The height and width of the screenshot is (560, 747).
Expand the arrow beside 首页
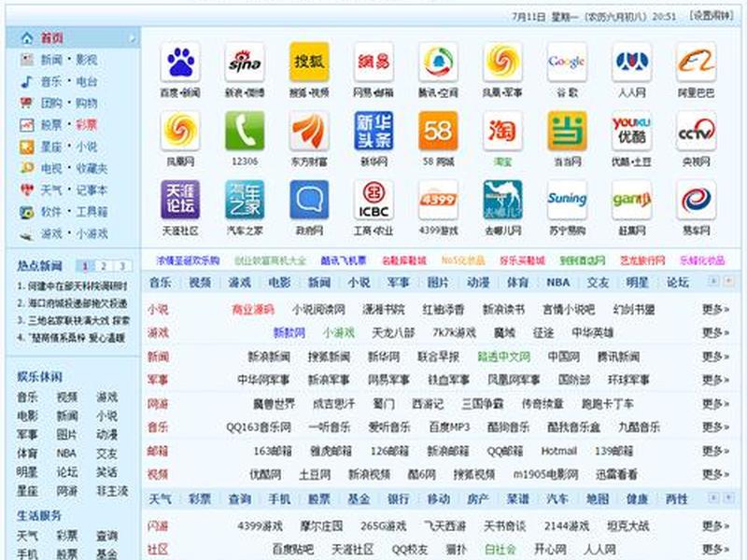coord(132,38)
